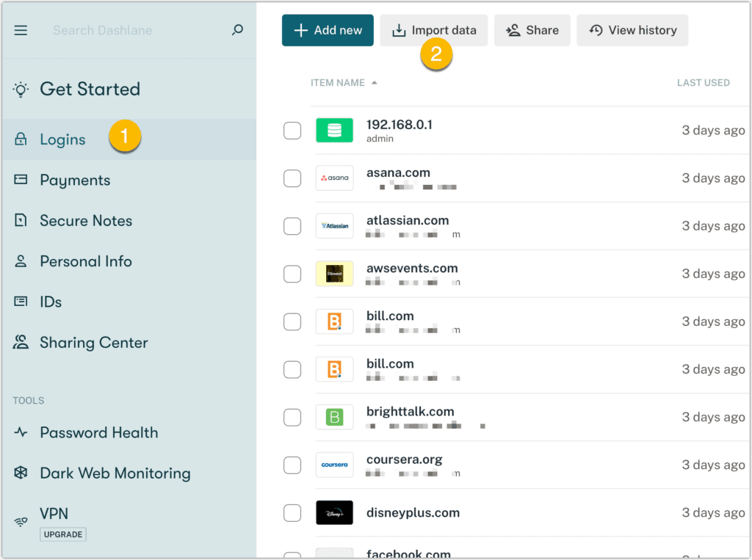
Task: Select the atlassian.com checkbox
Action: (x=292, y=226)
